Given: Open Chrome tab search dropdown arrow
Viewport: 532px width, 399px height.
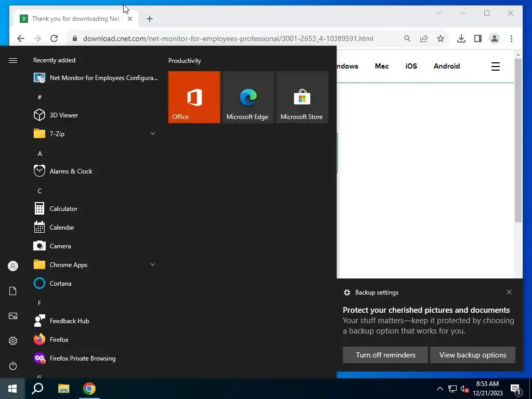Looking at the screenshot, I should 438,13.
